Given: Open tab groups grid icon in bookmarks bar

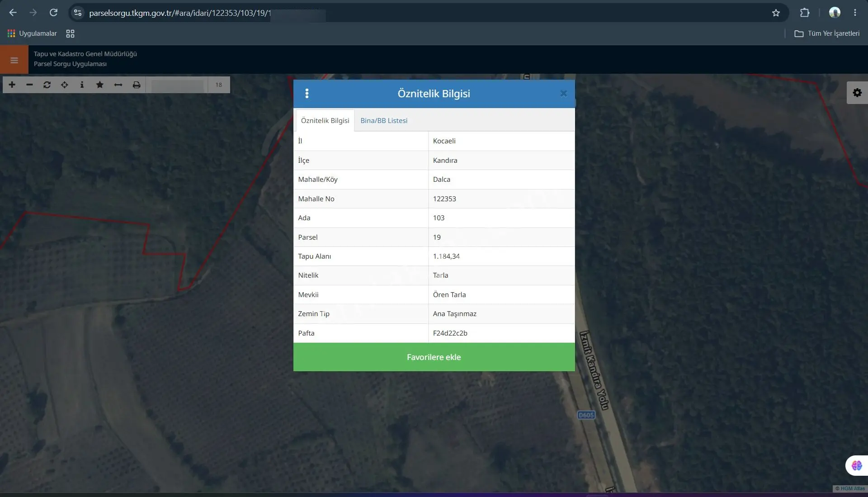Looking at the screenshot, I should (70, 33).
